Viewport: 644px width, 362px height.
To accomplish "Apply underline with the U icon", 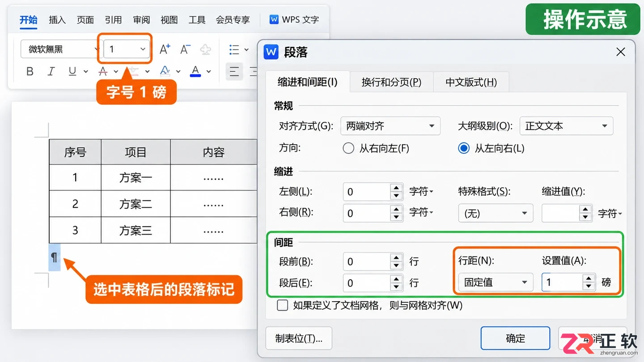I will pos(72,72).
